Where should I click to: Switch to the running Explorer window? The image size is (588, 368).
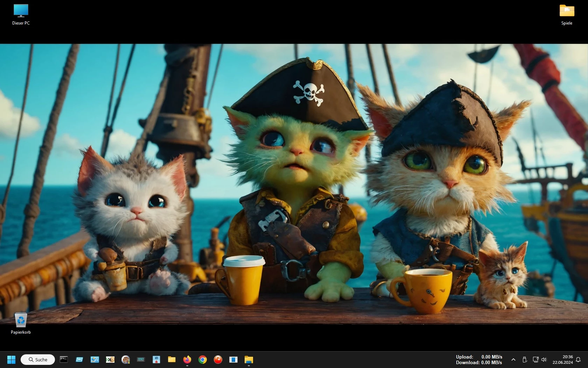(x=249, y=359)
